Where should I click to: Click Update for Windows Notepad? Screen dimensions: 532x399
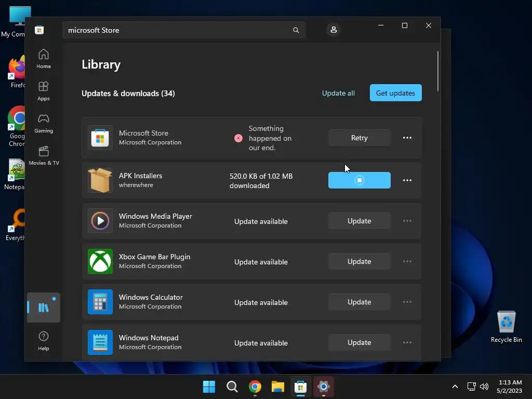click(x=360, y=342)
